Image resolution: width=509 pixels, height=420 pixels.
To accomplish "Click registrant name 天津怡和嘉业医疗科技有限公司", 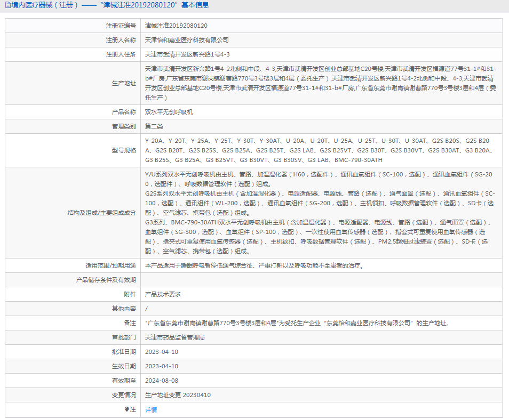I will coord(187,40).
